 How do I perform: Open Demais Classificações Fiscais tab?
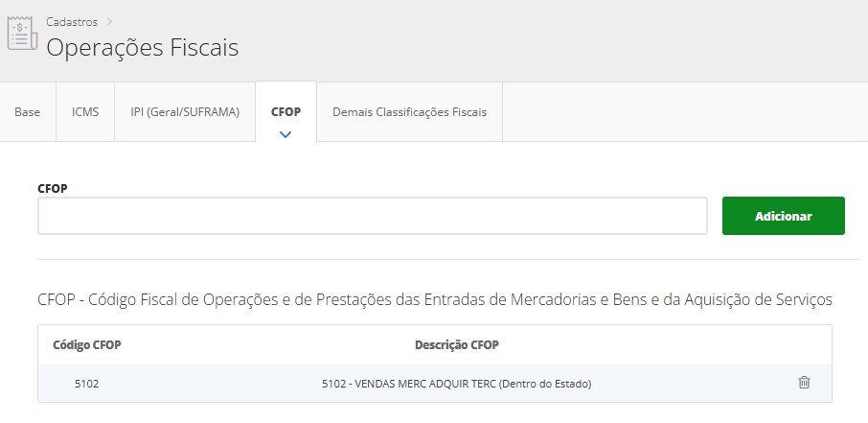point(409,112)
